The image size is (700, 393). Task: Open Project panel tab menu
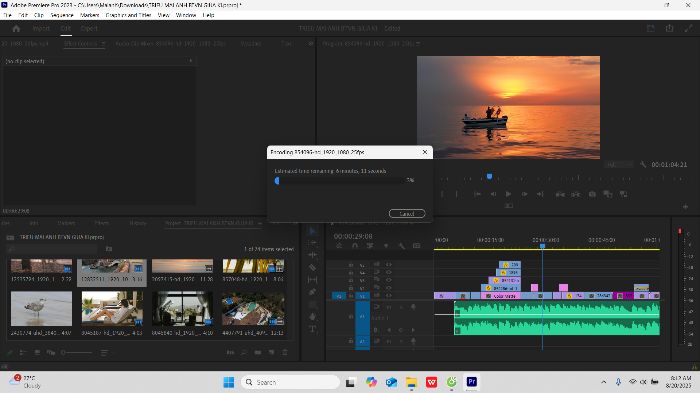260,223
